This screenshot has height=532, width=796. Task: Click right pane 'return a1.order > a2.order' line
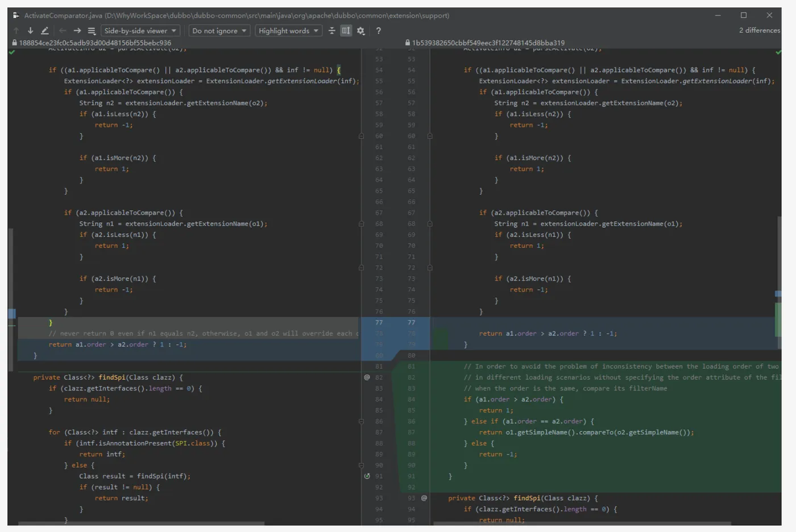click(548, 334)
